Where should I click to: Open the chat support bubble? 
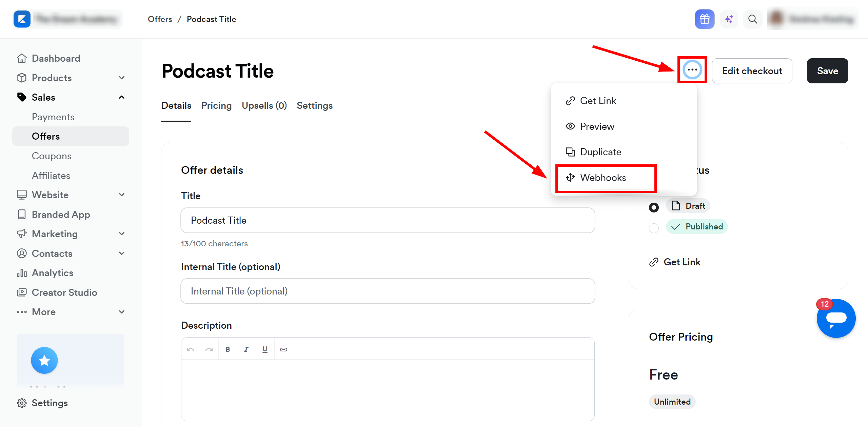pyautogui.click(x=836, y=318)
